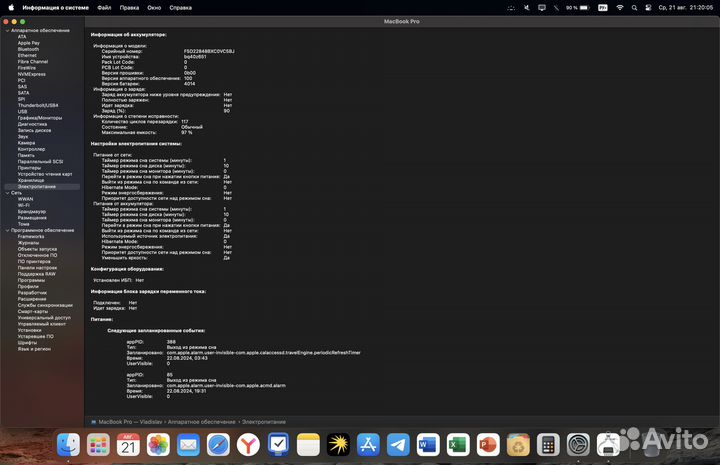
Task: Open the Правка menu
Action: (129, 7)
